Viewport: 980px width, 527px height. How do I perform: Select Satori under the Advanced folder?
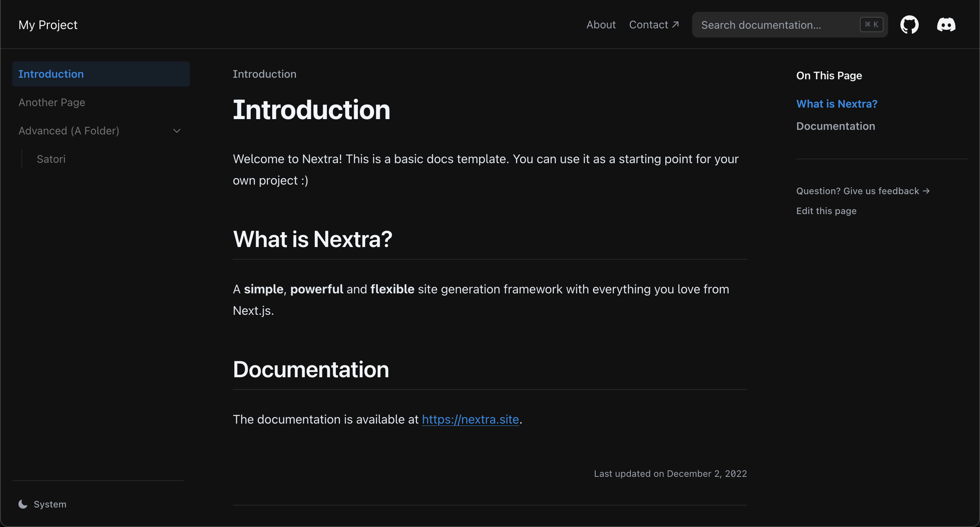(51, 159)
